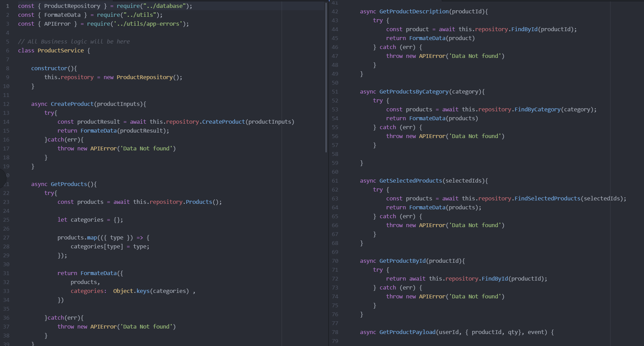This screenshot has width=644, height=346.
Task: Select the '../utils/app-errors' path string
Action: click(x=148, y=24)
